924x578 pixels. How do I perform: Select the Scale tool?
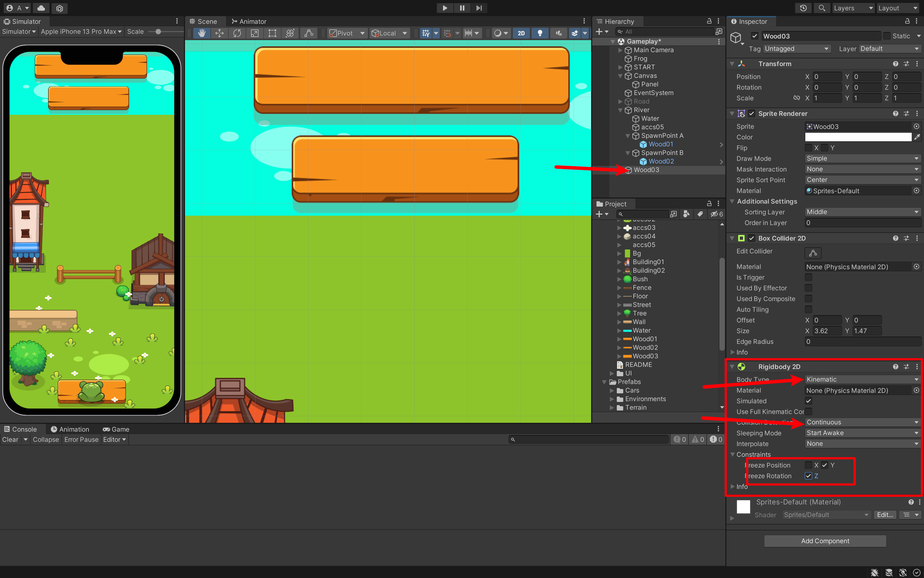pos(255,33)
